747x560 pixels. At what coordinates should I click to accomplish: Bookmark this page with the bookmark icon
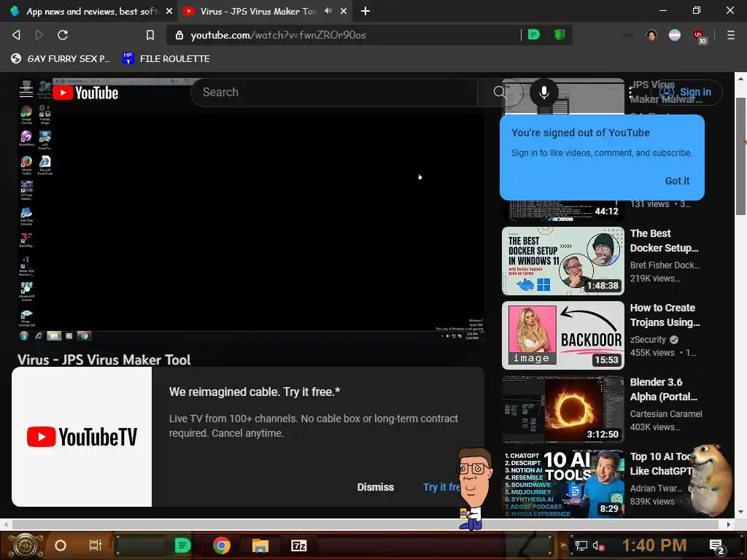pos(150,35)
